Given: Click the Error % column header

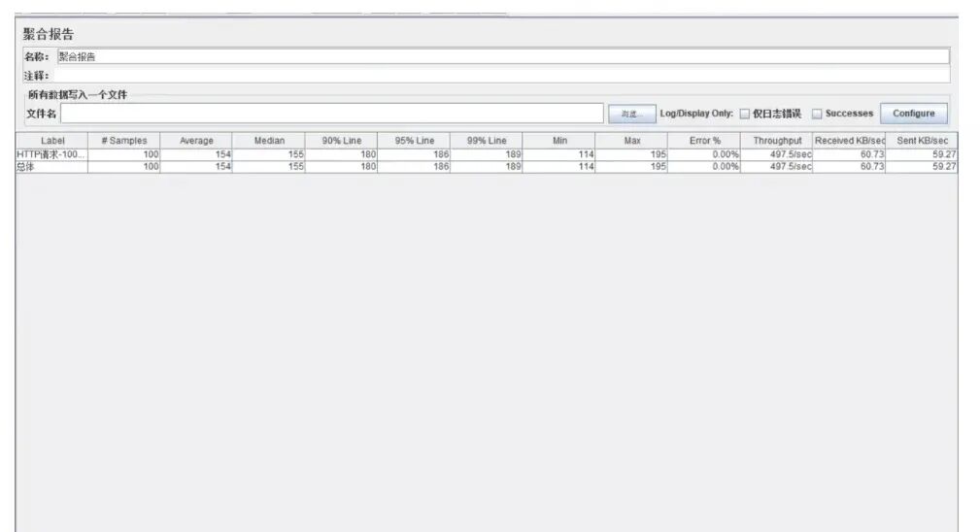Looking at the screenshot, I should [x=704, y=141].
